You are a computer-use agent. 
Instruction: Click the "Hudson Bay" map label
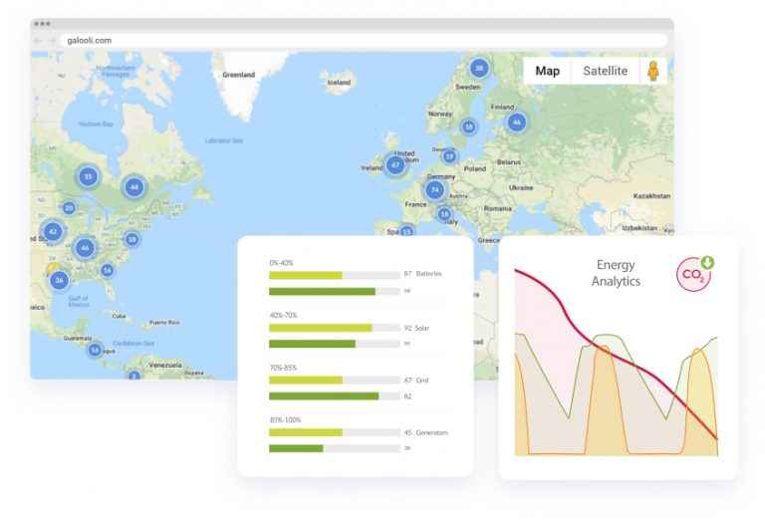[x=96, y=124]
